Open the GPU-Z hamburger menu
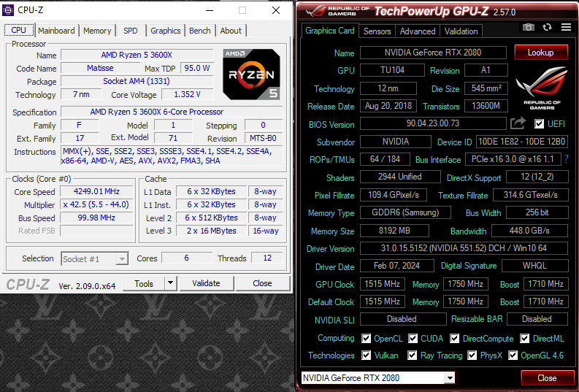The width and height of the screenshot is (579, 392). coord(566,27)
